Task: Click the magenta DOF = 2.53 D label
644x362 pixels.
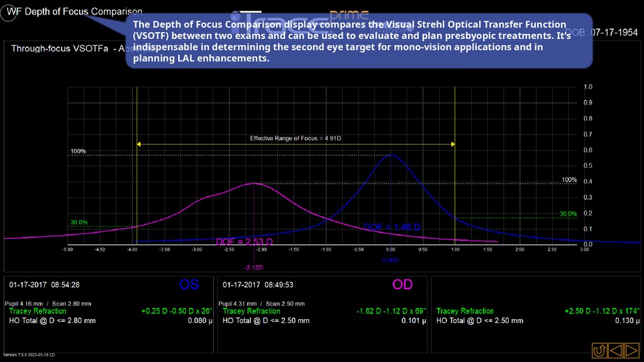Action: pos(244,242)
